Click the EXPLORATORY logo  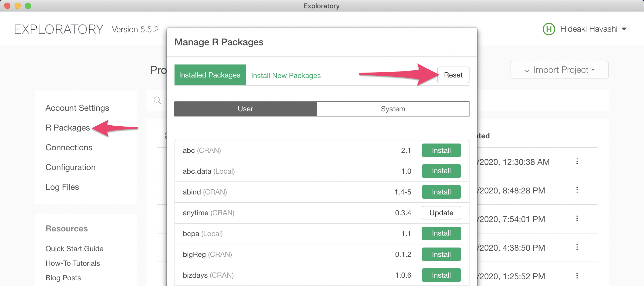pos(59,29)
